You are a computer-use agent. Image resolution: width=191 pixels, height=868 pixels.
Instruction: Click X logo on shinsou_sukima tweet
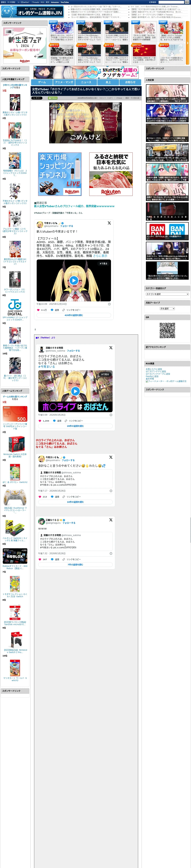click(x=111, y=348)
